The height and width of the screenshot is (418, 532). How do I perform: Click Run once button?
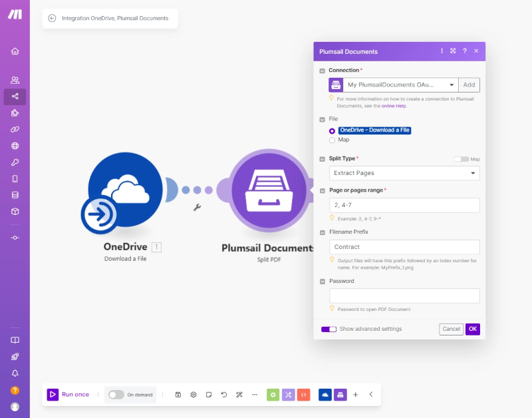tap(68, 395)
